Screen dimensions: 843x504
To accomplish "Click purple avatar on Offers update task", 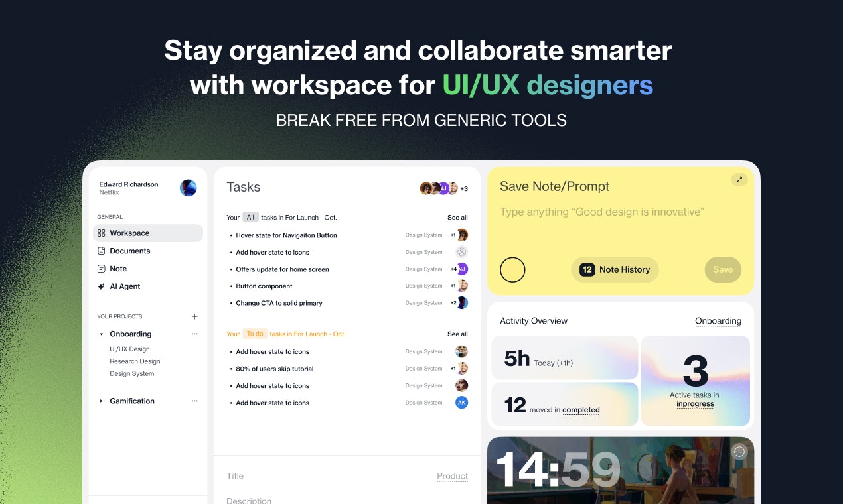I will click(462, 269).
